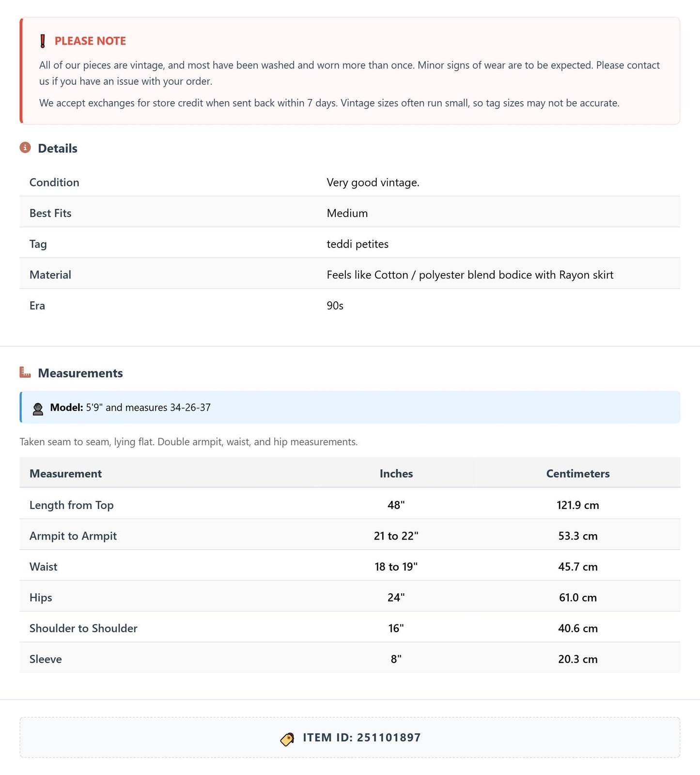This screenshot has width=700, height=775.
Task: Click the Era value 90s
Action: click(x=335, y=306)
